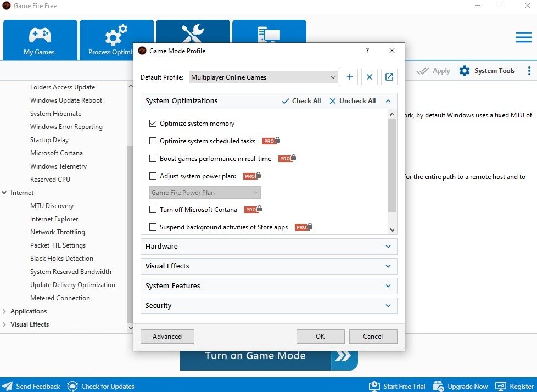Open the three-dot more options menu
Viewport: 537px width, 392px height.
point(529,71)
